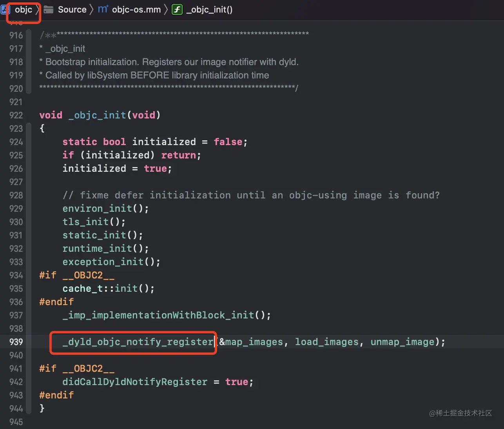Click the Source folder icon in breadcrumb
This screenshot has height=429, width=504.
pyautogui.click(x=49, y=9)
